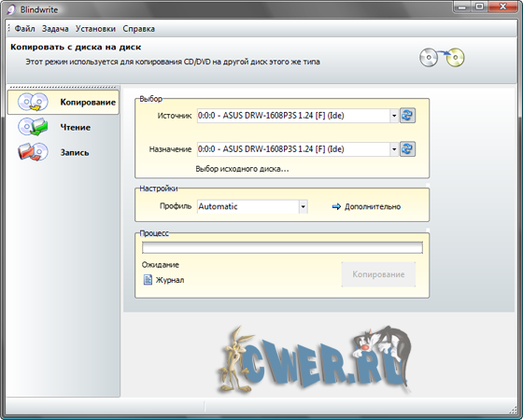
Task: Click the Журнал document icon
Action: pos(148,280)
